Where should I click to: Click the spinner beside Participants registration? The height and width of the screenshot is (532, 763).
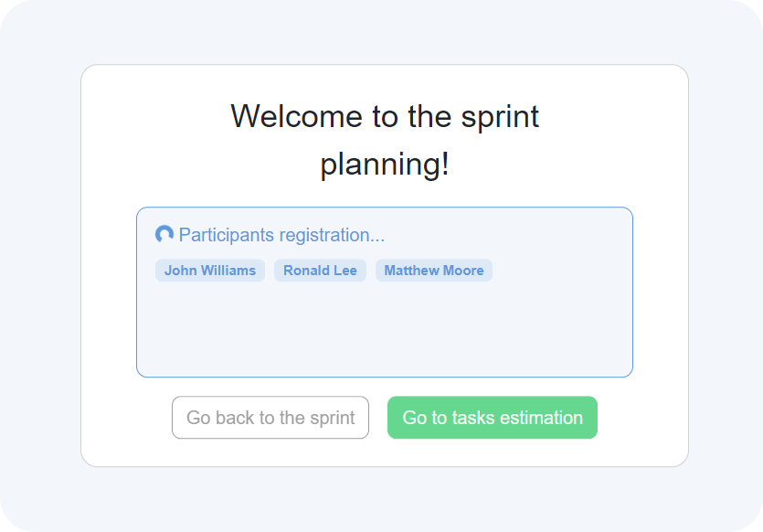164,235
